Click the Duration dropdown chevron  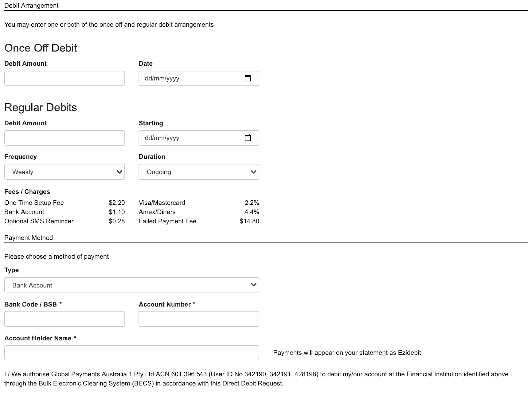(x=253, y=172)
